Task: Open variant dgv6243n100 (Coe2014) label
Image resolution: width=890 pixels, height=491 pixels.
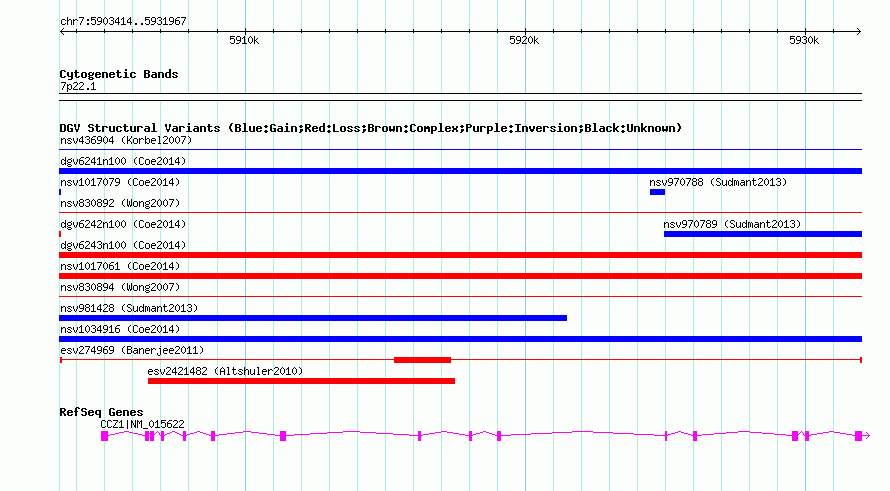Action: (123, 245)
